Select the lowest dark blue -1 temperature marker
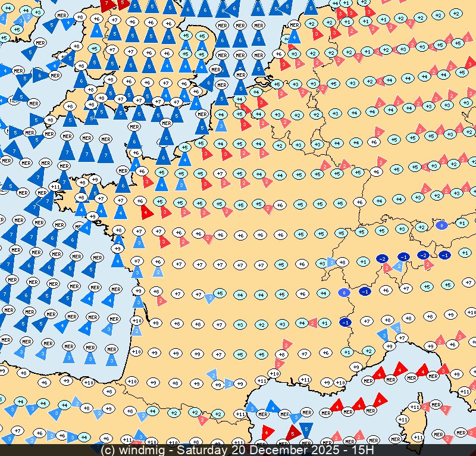 point(345,322)
